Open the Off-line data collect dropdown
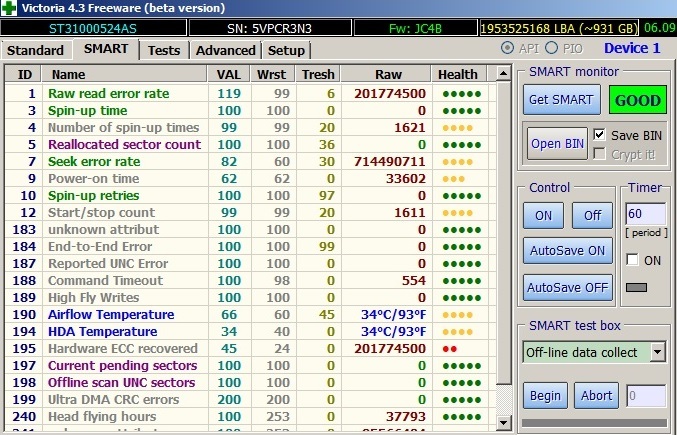 658,352
